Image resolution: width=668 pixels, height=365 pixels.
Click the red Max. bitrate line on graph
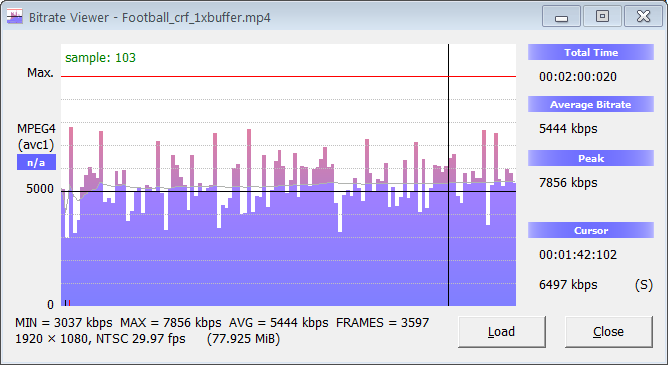(288, 77)
